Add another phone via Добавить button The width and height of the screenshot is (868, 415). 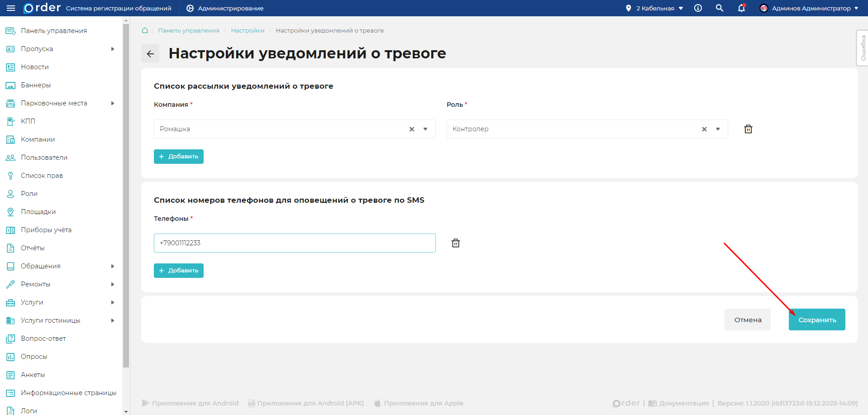tap(178, 270)
